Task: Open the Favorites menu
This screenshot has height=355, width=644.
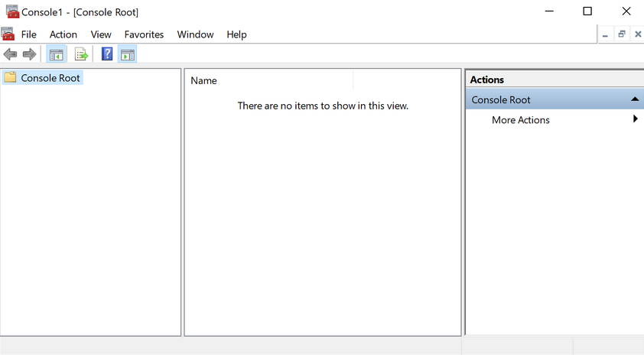Action: pyautogui.click(x=144, y=34)
